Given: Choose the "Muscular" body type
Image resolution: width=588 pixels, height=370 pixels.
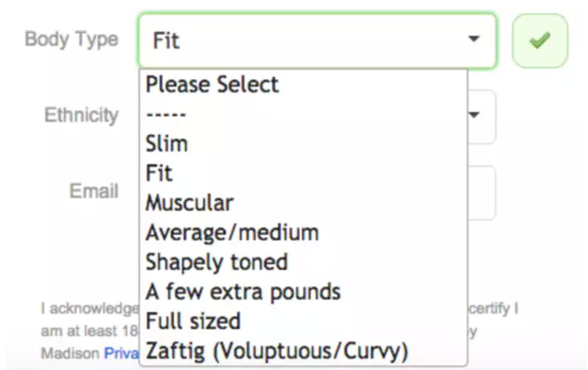Looking at the screenshot, I should [189, 203].
